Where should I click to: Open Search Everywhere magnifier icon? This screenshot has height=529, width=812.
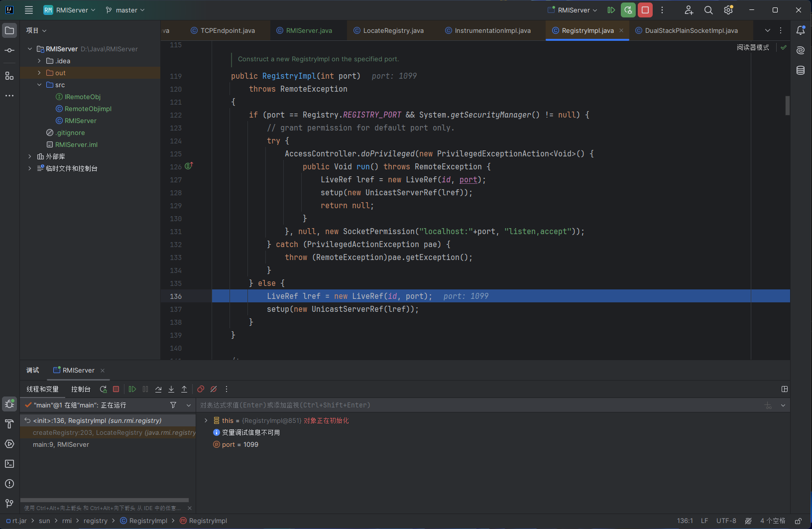[708, 10]
